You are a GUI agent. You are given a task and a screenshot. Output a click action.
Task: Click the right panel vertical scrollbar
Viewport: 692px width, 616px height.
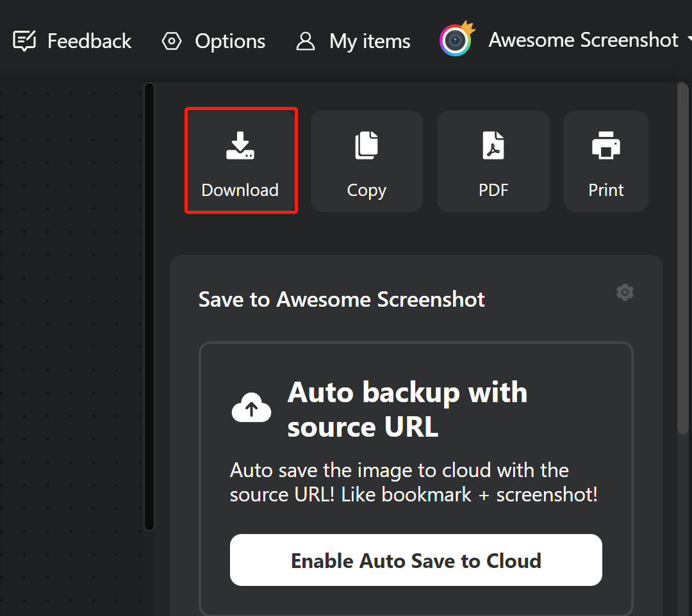(683, 258)
